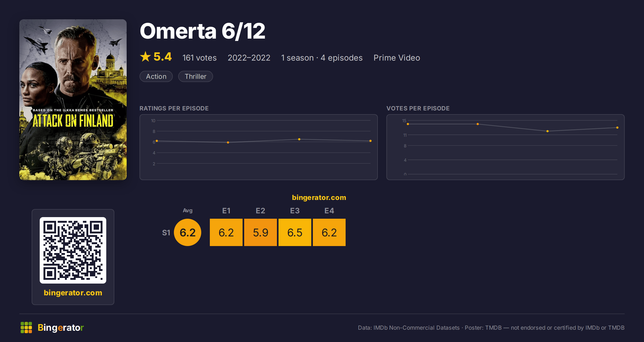Click episode 3 point on votes chart
The width and height of the screenshot is (644, 342).
pos(548,131)
